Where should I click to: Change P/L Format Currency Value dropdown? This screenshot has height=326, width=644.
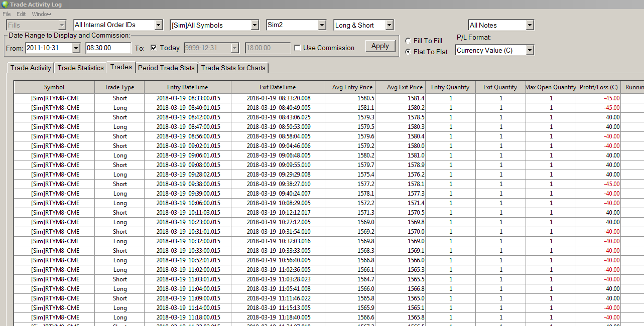[x=530, y=50]
